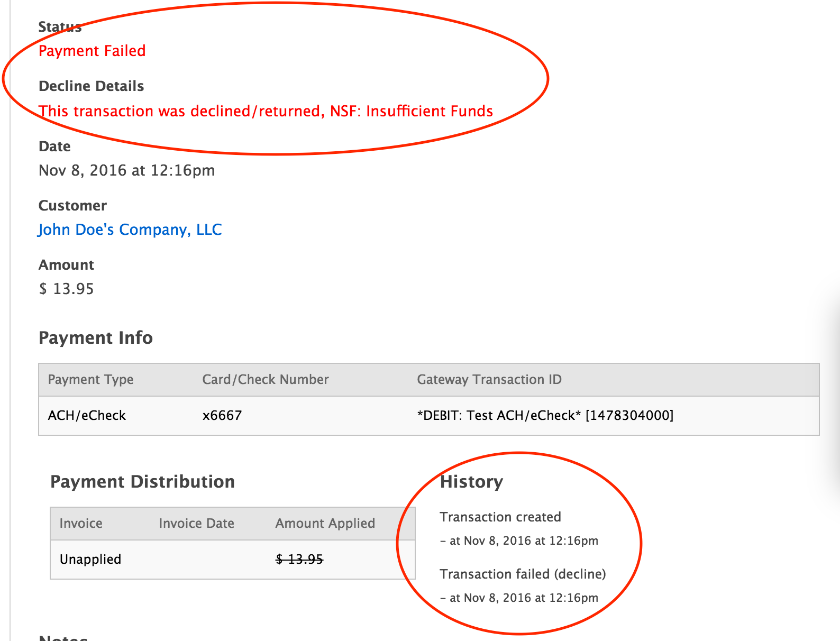The width and height of the screenshot is (840, 641).
Task: Click the Transaction failed (decline) history entry
Action: 523,574
